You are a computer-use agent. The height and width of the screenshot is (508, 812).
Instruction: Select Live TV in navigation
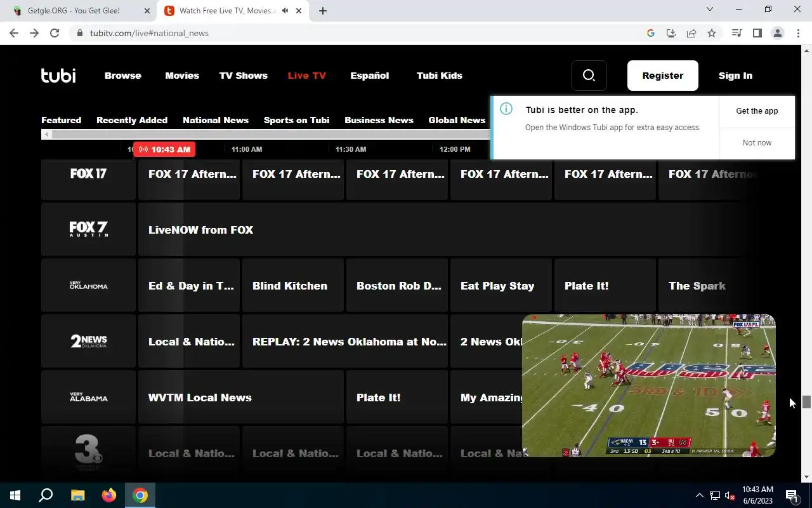(307, 76)
